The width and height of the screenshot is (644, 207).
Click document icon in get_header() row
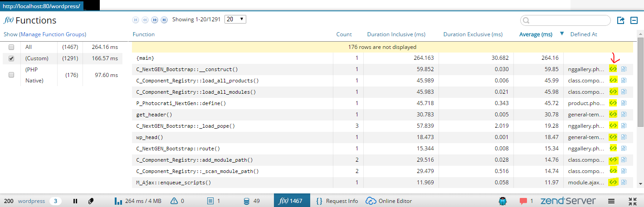(x=624, y=114)
